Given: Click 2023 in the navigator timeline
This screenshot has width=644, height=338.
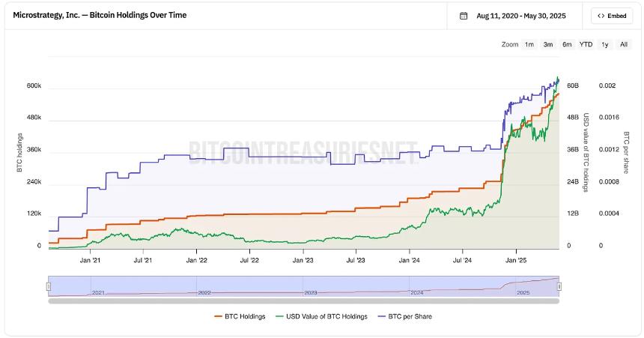Looking at the screenshot, I should (x=311, y=292).
